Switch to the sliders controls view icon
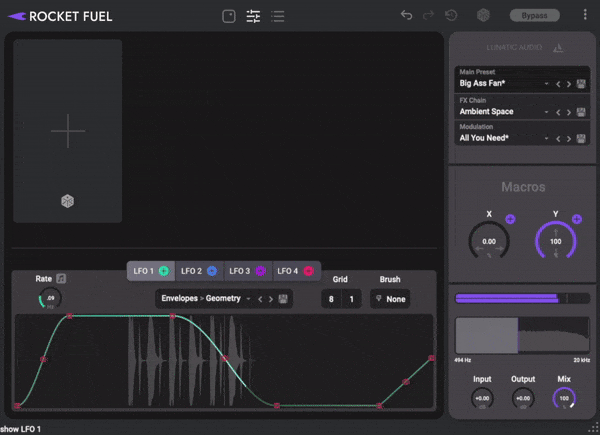 point(253,16)
